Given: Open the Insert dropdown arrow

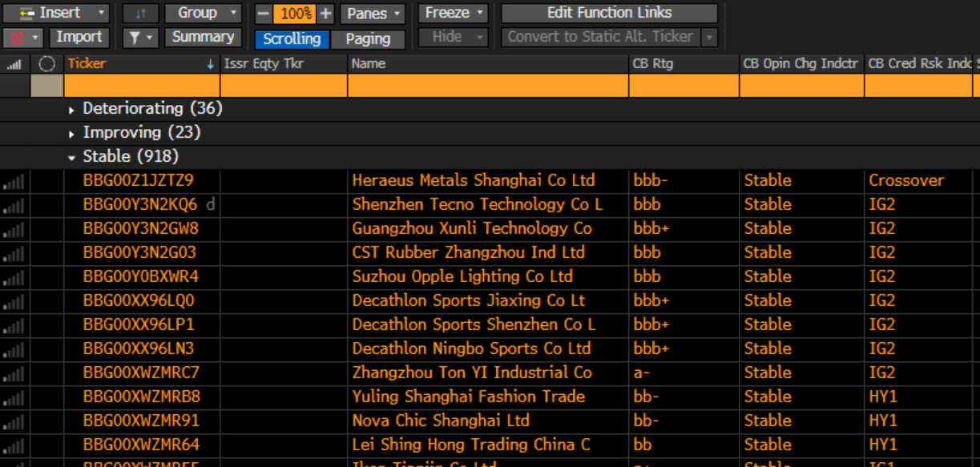Looking at the screenshot, I should (100, 13).
